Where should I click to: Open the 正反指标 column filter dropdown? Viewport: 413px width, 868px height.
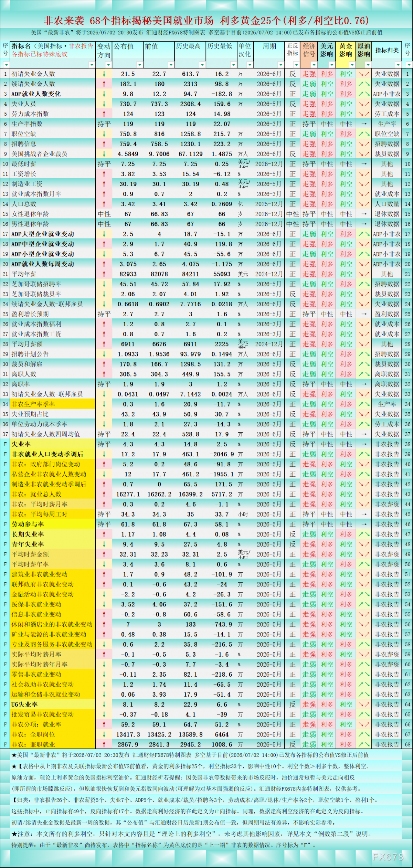(297, 64)
